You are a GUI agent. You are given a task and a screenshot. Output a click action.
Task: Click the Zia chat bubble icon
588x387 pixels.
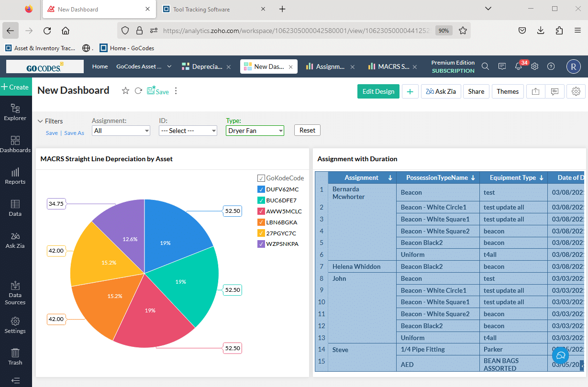coord(560,356)
